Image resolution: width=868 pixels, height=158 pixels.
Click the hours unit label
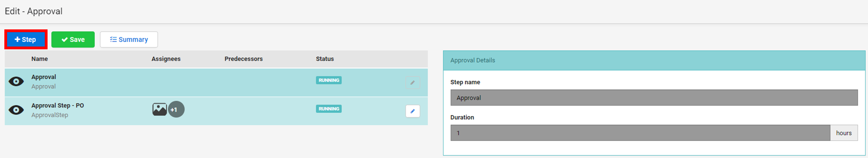click(843, 133)
